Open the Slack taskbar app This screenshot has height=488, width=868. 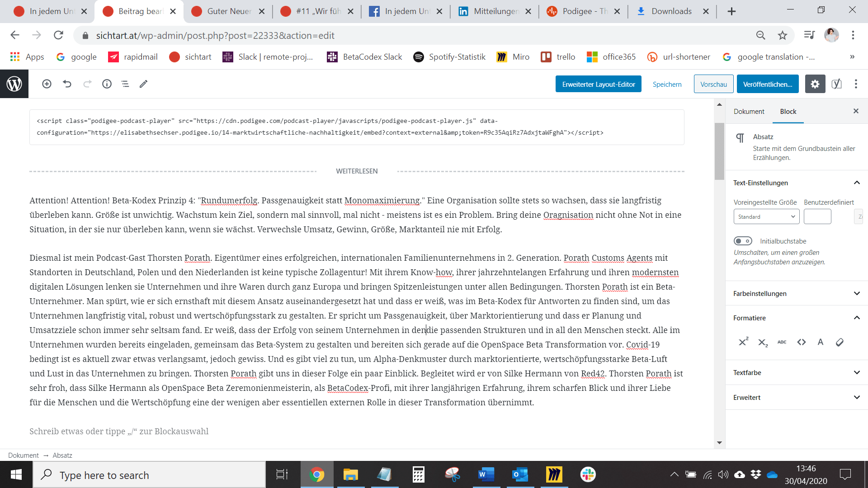click(x=588, y=474)
